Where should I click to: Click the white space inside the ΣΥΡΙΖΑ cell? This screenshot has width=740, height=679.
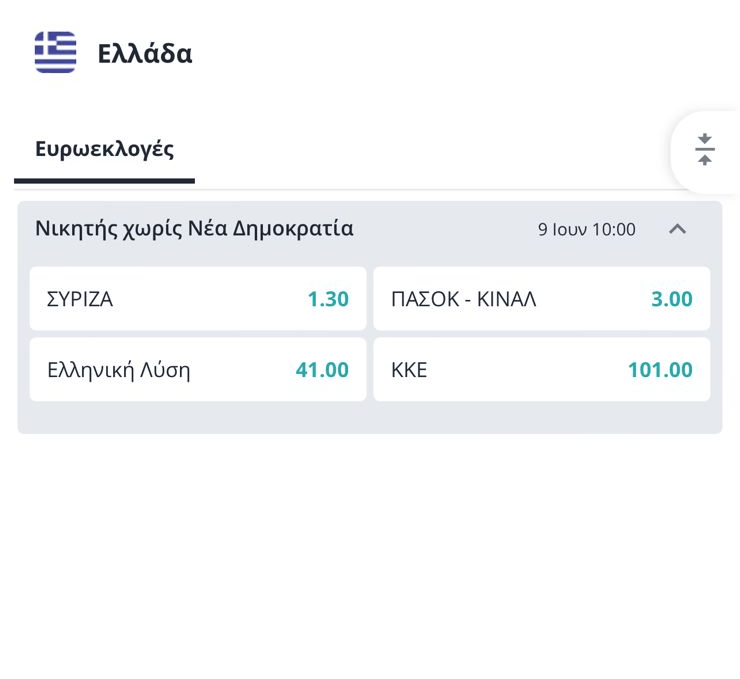(x=210, y=298)
